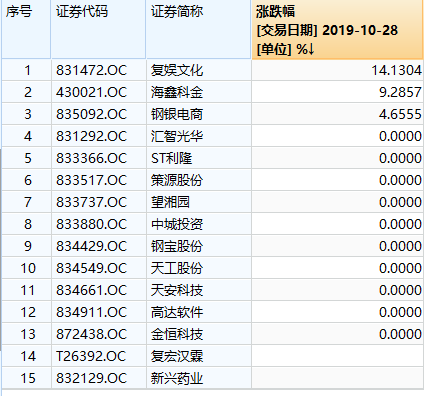The image size is (427, 396).
Task: Click the name 中城投资
Action: [177, 224]
